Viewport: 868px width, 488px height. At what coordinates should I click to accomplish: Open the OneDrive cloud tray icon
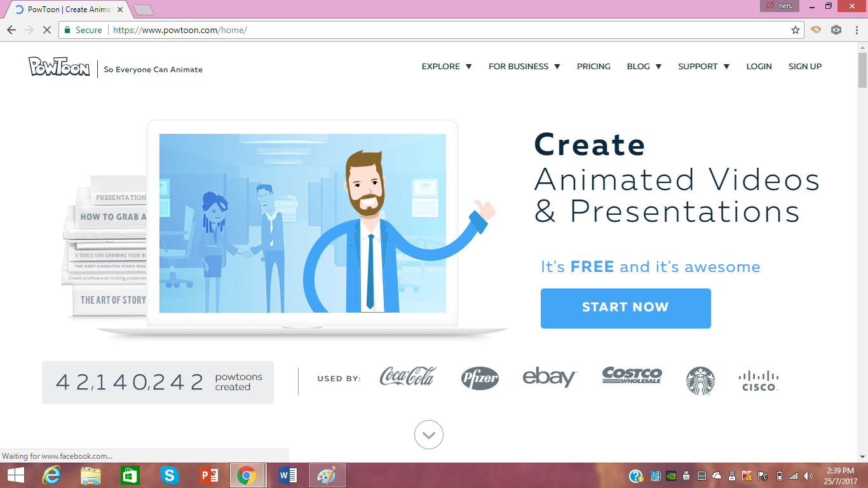tap(717, 475)
